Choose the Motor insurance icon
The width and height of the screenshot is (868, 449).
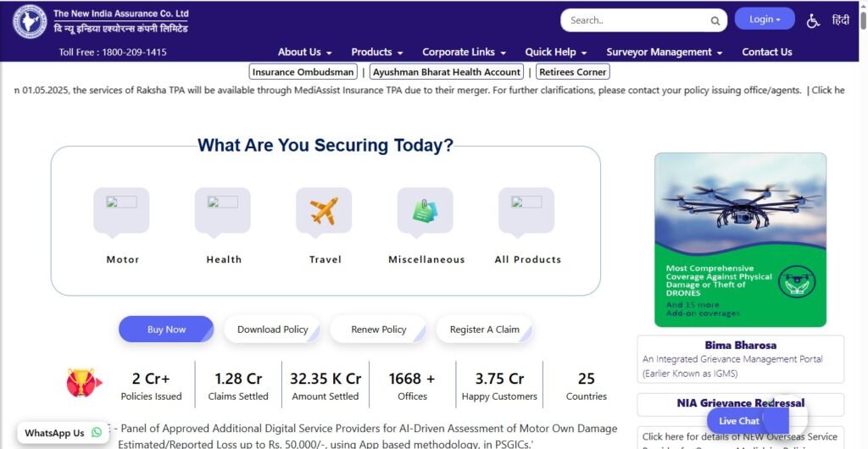click(121, 211)
